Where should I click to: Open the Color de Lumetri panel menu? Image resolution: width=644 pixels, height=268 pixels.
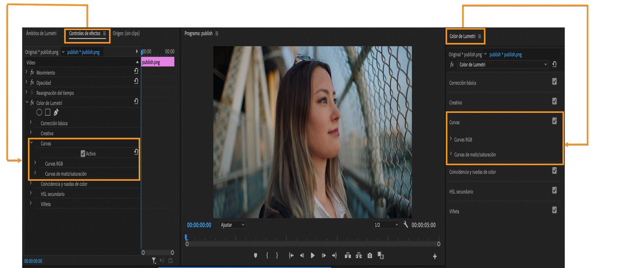point(479,36)
